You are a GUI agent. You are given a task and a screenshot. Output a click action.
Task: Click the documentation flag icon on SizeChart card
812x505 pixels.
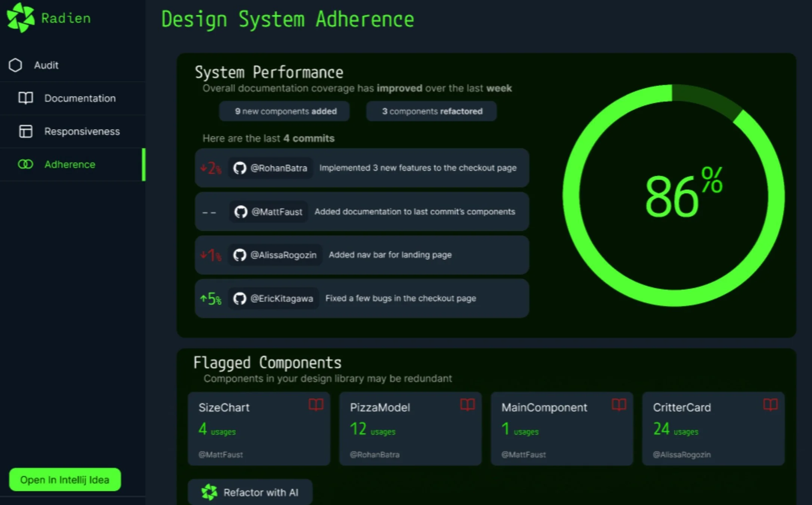[316, 405]
